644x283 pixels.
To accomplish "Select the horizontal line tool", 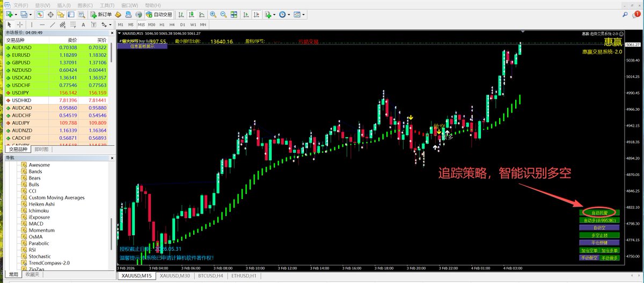I will 42,25.
